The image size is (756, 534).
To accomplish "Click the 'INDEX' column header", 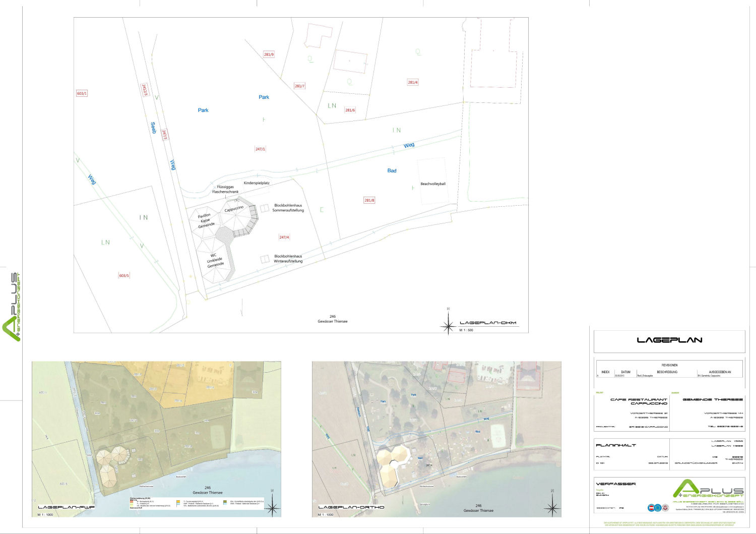I will pos(605,372).
